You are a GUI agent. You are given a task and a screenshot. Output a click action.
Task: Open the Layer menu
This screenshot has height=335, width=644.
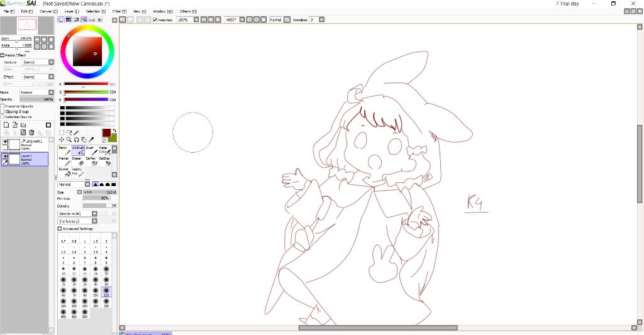pyautogui.click(x=72, y=11)
